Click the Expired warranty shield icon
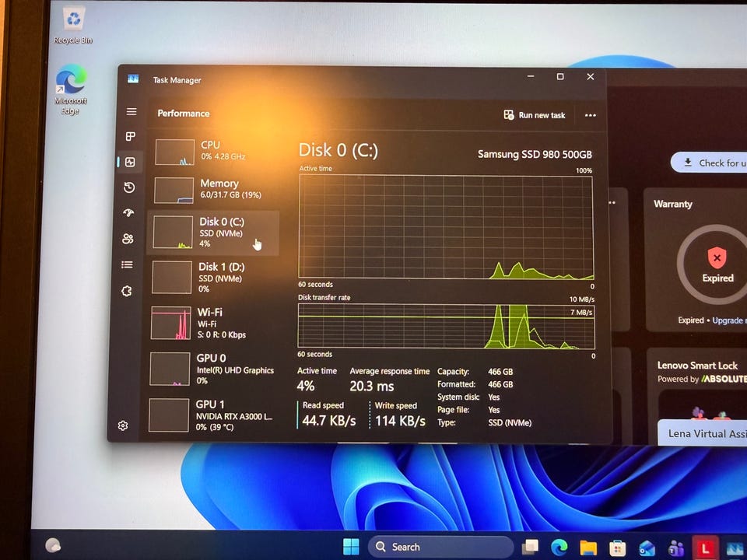 717,257
